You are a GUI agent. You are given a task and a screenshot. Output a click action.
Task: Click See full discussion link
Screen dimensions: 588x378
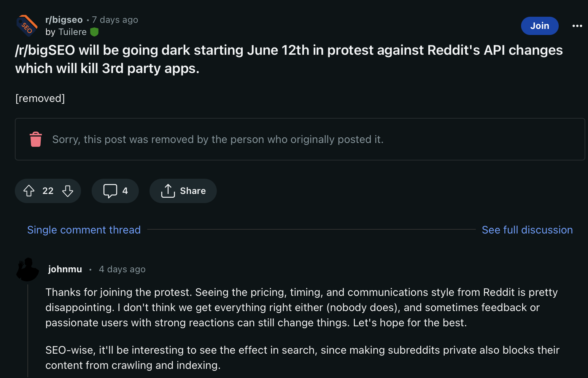527,230
